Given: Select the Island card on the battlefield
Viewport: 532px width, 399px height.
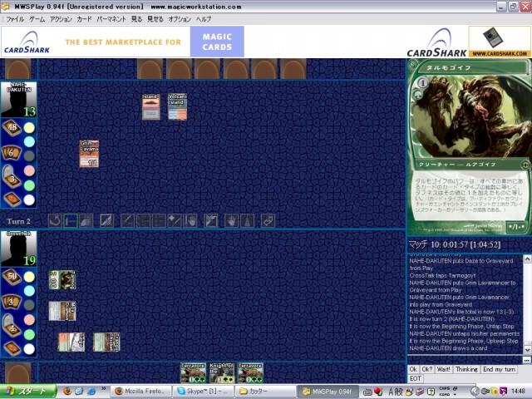Looking at the screenshot, I should (151, 107).
